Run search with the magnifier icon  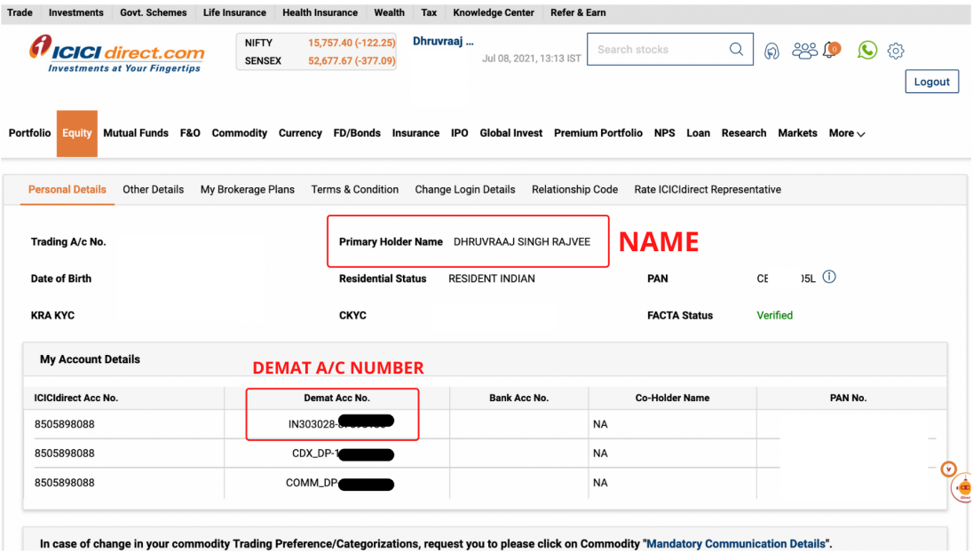point(736,49)
